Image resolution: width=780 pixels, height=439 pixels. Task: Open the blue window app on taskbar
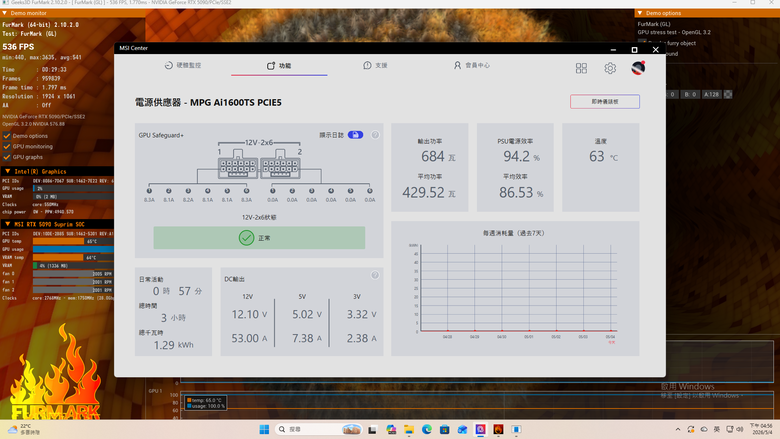point(516,430)
